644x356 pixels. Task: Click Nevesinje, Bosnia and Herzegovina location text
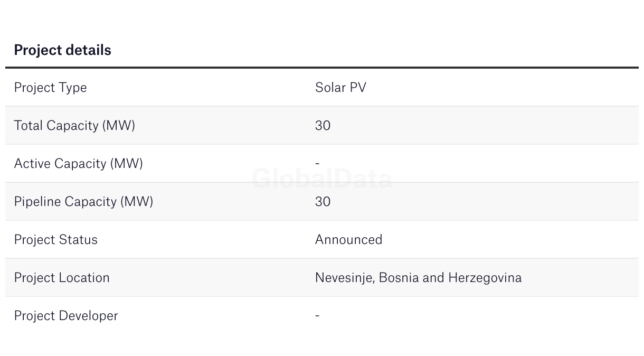point(418,278)
